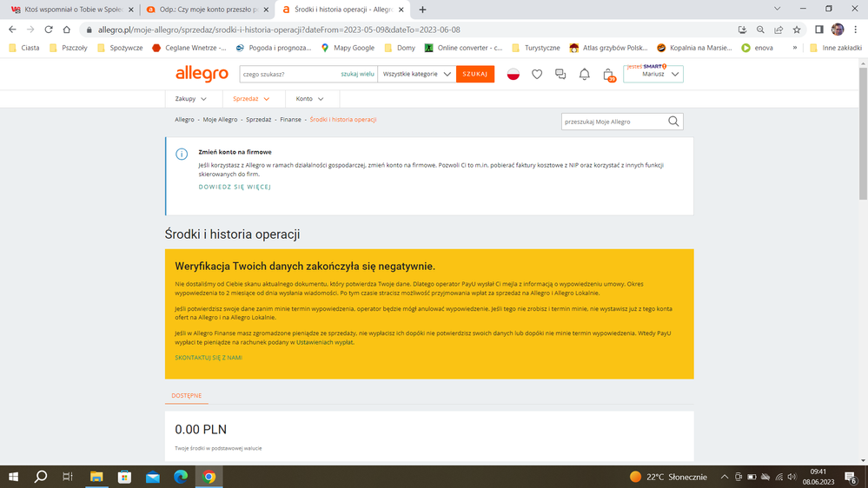Click share page icon in address bar

pos(779,30)
